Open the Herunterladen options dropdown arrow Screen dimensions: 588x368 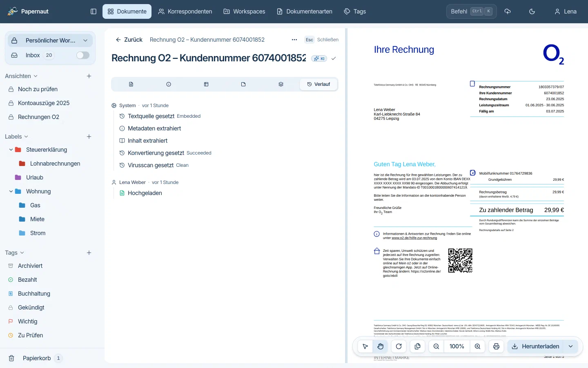pos(571,346)
